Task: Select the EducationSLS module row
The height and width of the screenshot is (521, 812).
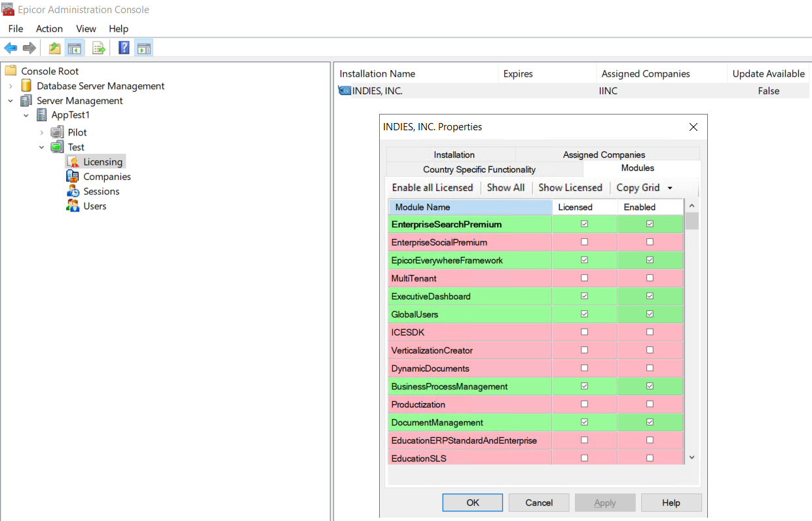Action: pyautogui.click(x=536, y=458)
